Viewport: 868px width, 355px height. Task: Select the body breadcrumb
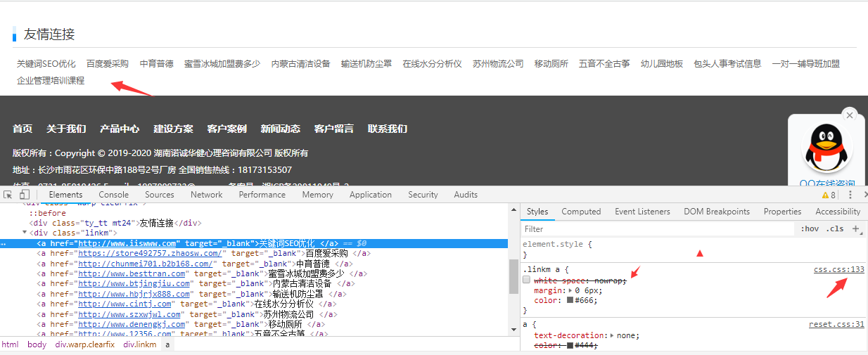pos(37,344)
